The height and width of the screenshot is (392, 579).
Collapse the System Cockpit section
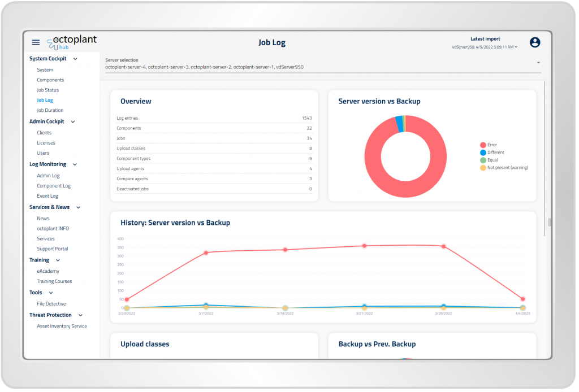pos(75,59)
